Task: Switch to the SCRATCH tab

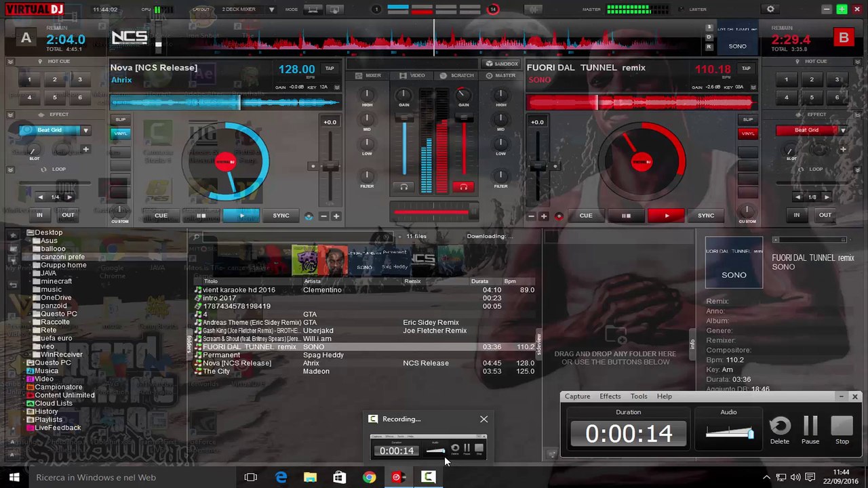Action: click(458, 75)
